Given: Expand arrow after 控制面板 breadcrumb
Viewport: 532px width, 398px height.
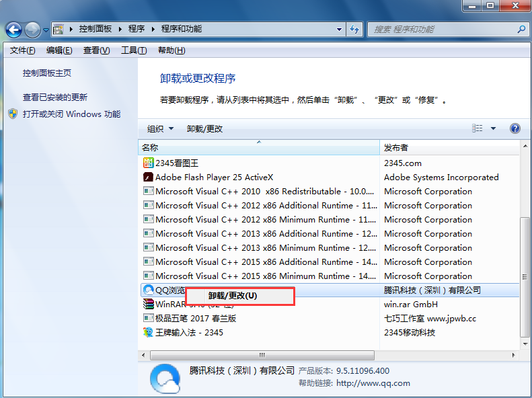Looking at the screenshot, I should 120,30.
